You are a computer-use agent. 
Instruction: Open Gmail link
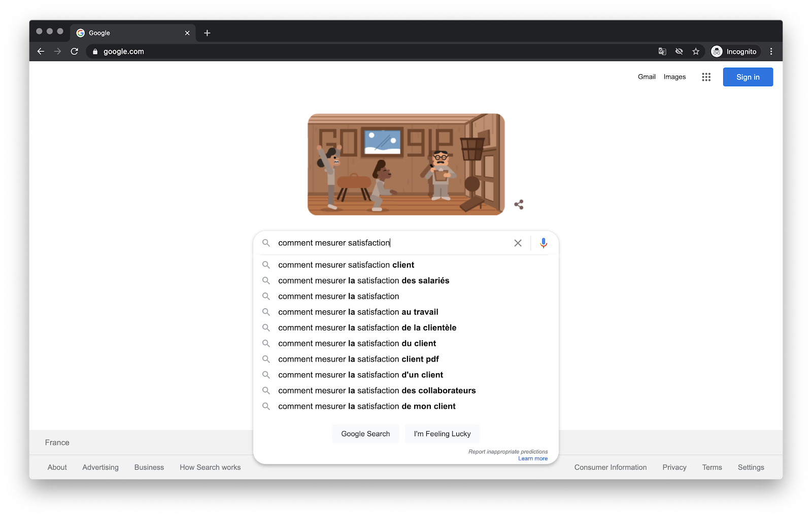tap(647, 77)
